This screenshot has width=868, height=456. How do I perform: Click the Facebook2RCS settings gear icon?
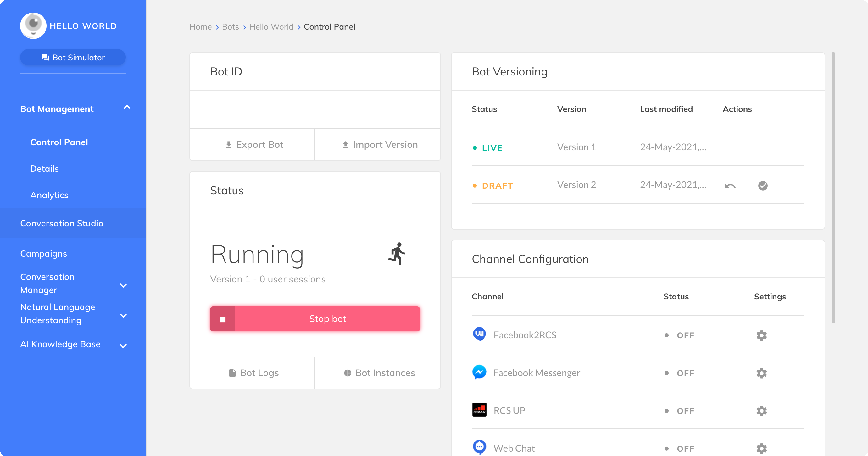pos(762,335)
